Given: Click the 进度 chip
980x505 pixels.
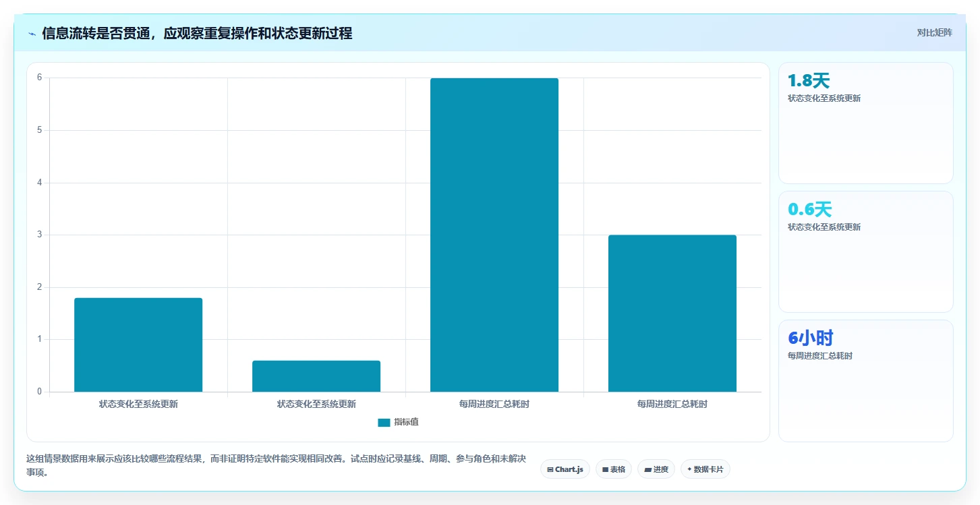Looking at the screenshot, I should tap(656, 469).
